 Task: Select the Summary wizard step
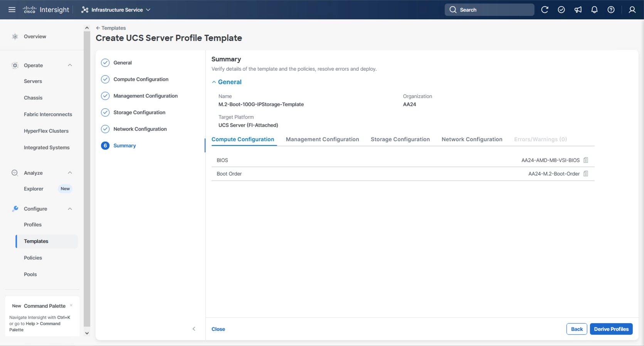[125, 146]
